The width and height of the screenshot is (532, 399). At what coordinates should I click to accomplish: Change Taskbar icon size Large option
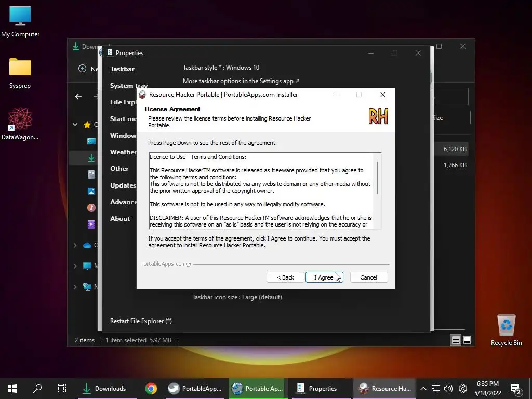[x=237, y=297]
